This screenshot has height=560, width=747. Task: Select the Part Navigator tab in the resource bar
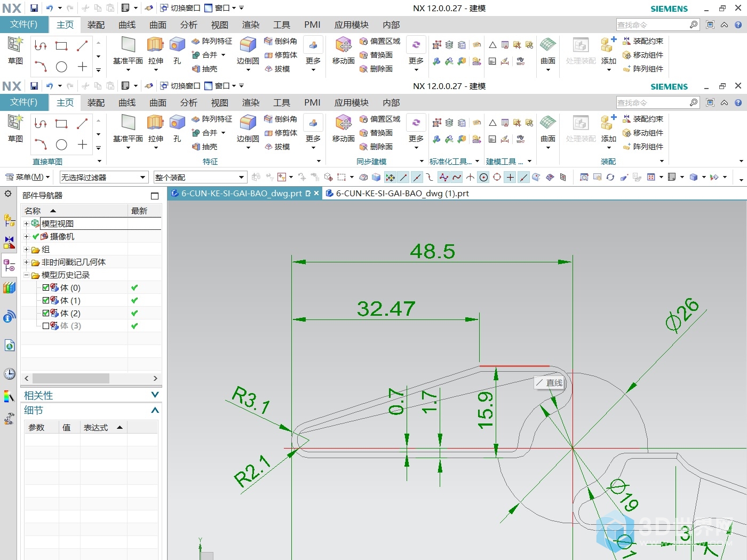coord(10,265)
